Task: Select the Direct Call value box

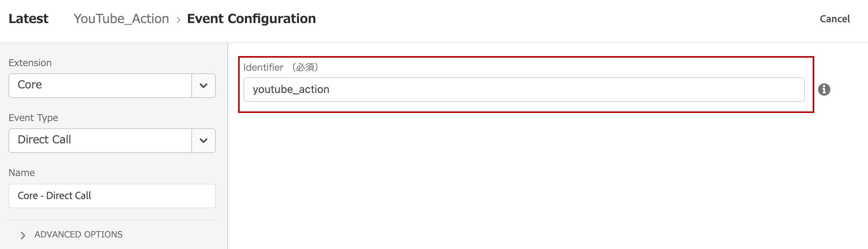Action: (100, 141)
